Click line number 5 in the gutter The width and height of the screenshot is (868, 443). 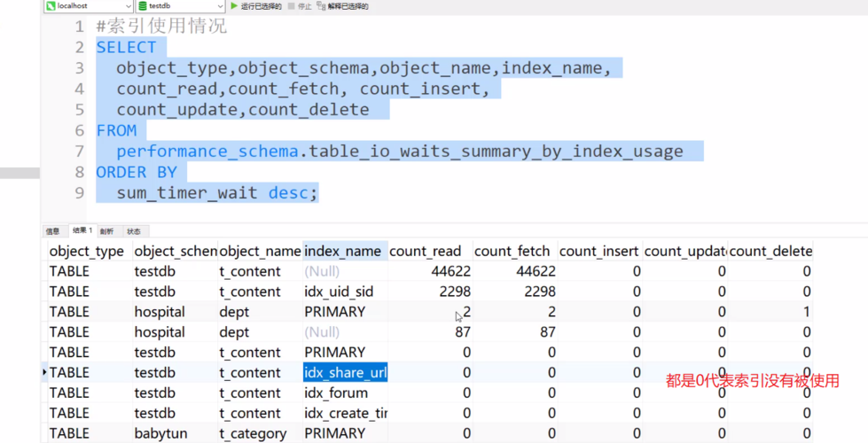[x=79, y=110]
